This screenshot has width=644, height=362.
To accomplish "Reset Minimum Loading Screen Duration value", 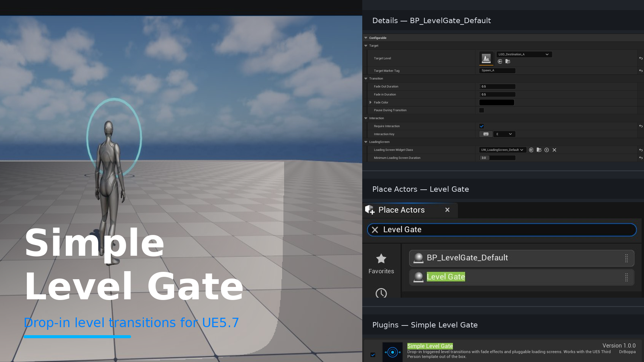I will point(641,158).
